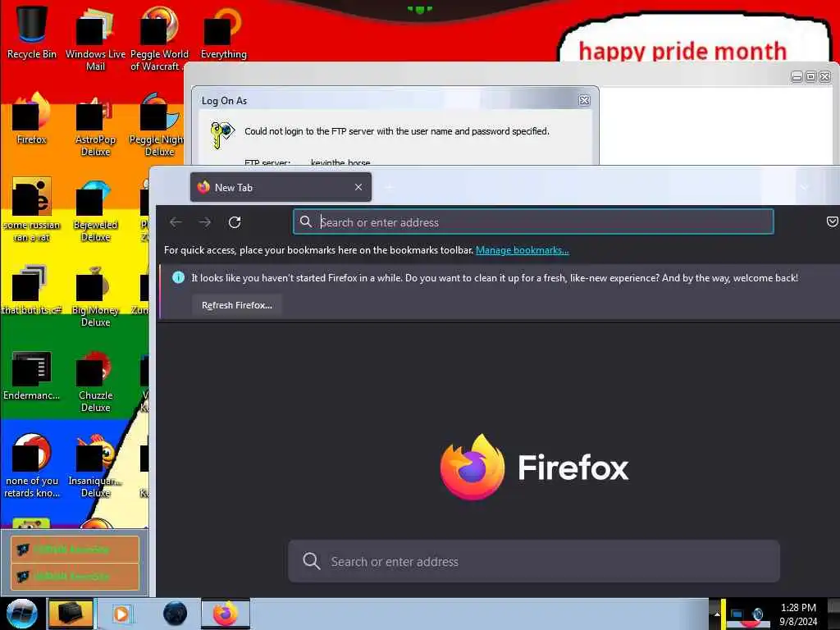This screenshot has height=630, width=840.
Task: Click the Pocket save icon in Firefox toolbar
Action: 832,221
